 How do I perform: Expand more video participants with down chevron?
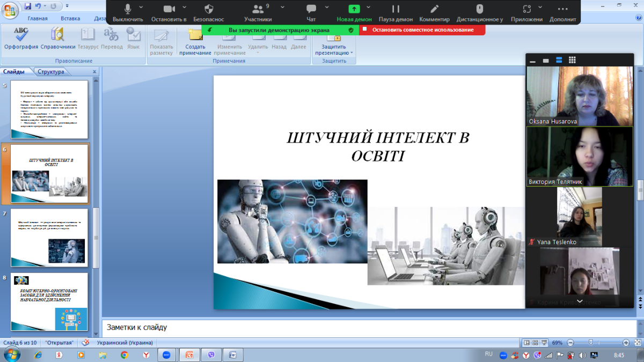point(579,302)
